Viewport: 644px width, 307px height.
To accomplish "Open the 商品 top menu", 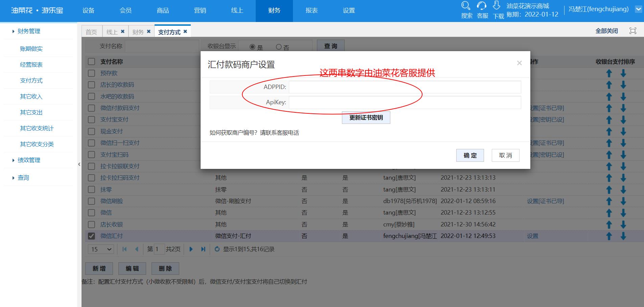I will [x=163, y=10].
